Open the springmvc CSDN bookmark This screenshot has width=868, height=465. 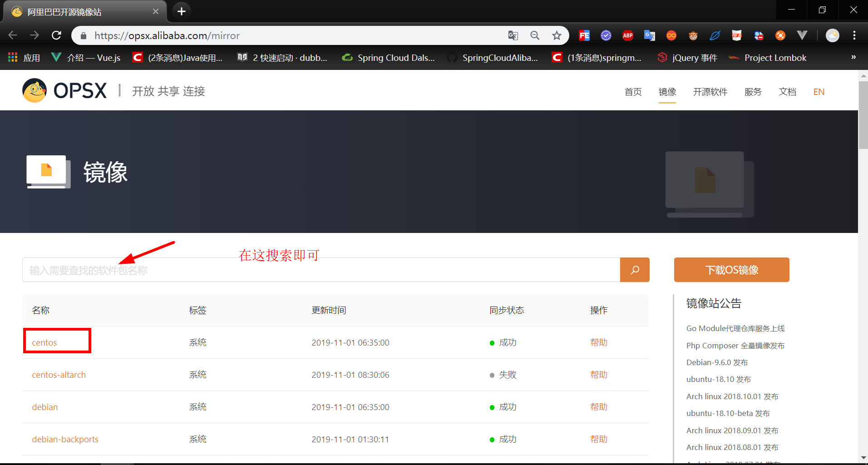597,58
